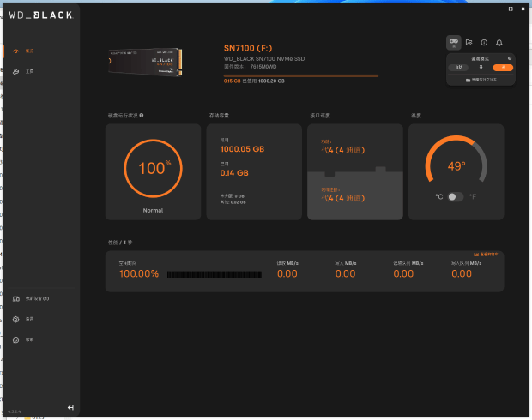The height and width of the screenshot is (420, 532).
Task: Minimize the WD_BLACK Dashboard window
Action: [x=498, y=9]
